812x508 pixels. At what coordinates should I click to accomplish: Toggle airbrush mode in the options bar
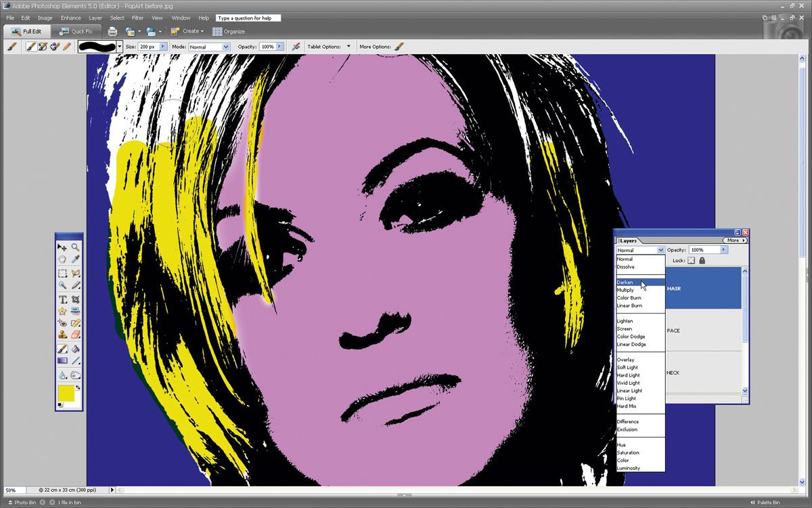click(296, 46)
